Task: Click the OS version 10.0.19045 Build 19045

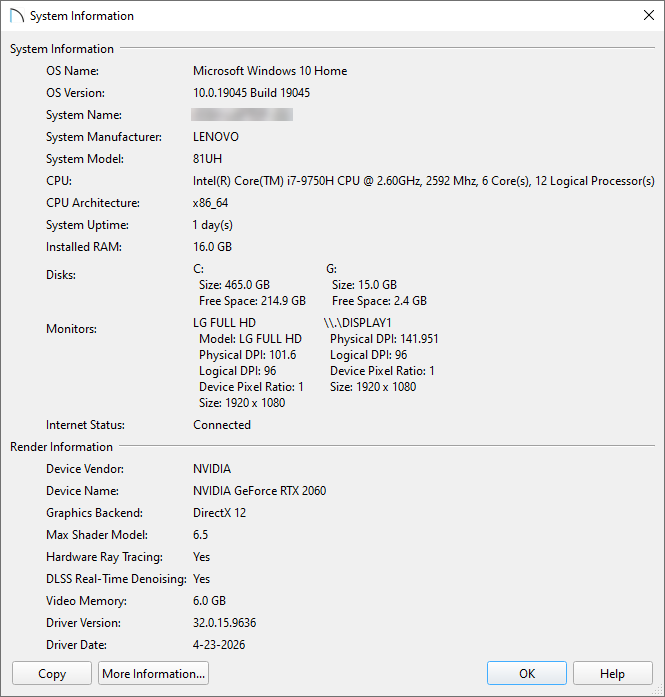Action: (251, 93)
